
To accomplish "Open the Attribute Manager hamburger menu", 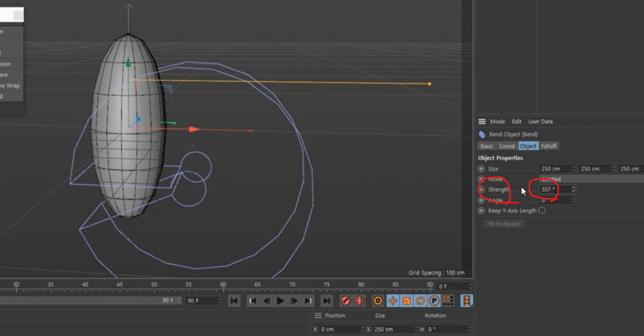I will click(x=482, y=121).
